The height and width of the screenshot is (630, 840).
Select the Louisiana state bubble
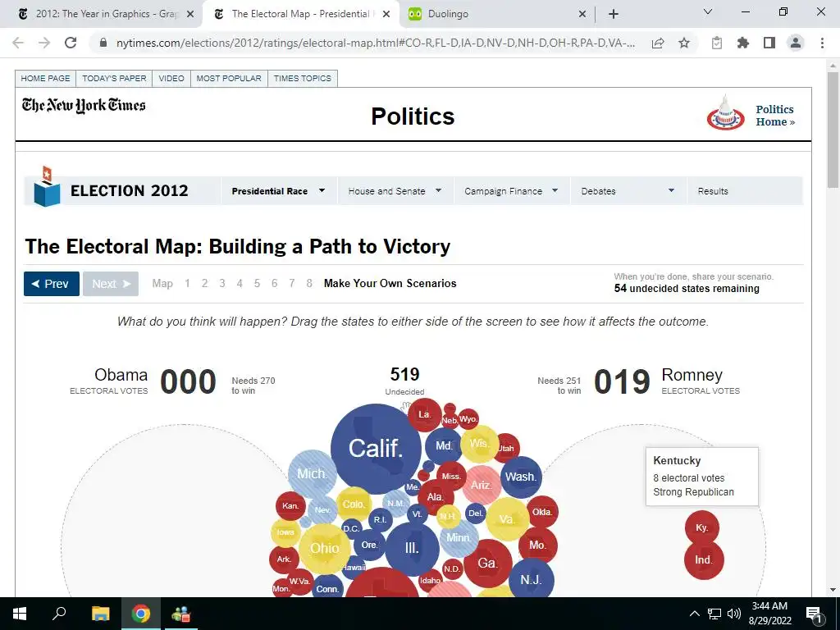(425, 414)
